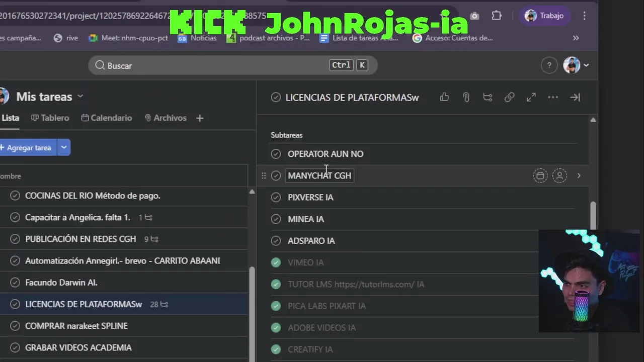Screen dimensions: 644x362
Task: Like the LICENCIAS DE PLATAFORMASw task with thumbs-up
Action: [444, 97]
